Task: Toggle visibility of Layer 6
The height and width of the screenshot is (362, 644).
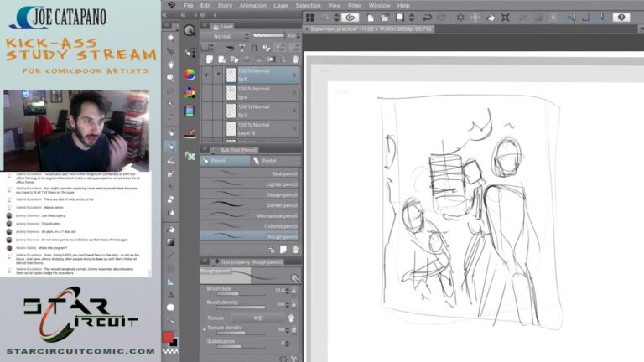Action: 206,129
